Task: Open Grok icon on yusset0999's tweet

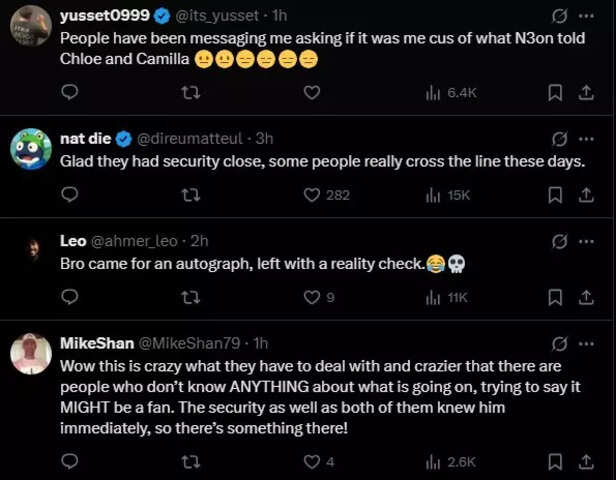Action: (x=560, y=15)
